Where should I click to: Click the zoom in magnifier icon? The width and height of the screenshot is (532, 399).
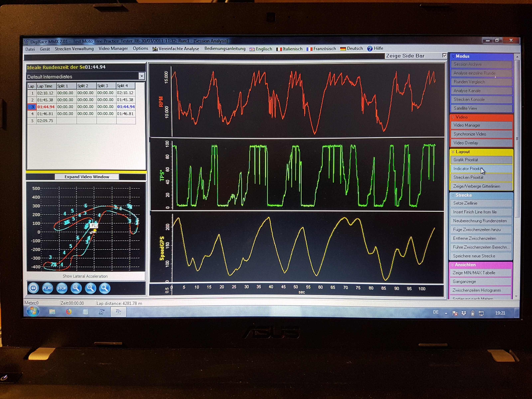coord(76,288)
